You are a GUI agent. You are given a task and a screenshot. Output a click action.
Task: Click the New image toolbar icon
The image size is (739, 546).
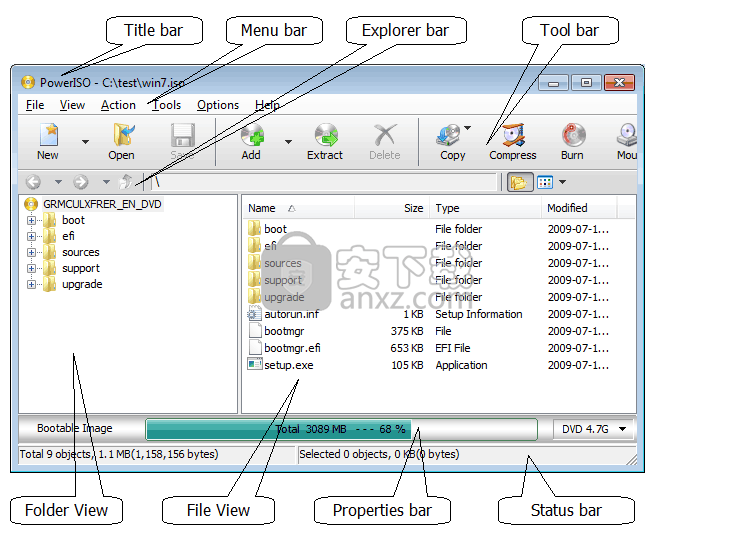[x=49, y=135]
